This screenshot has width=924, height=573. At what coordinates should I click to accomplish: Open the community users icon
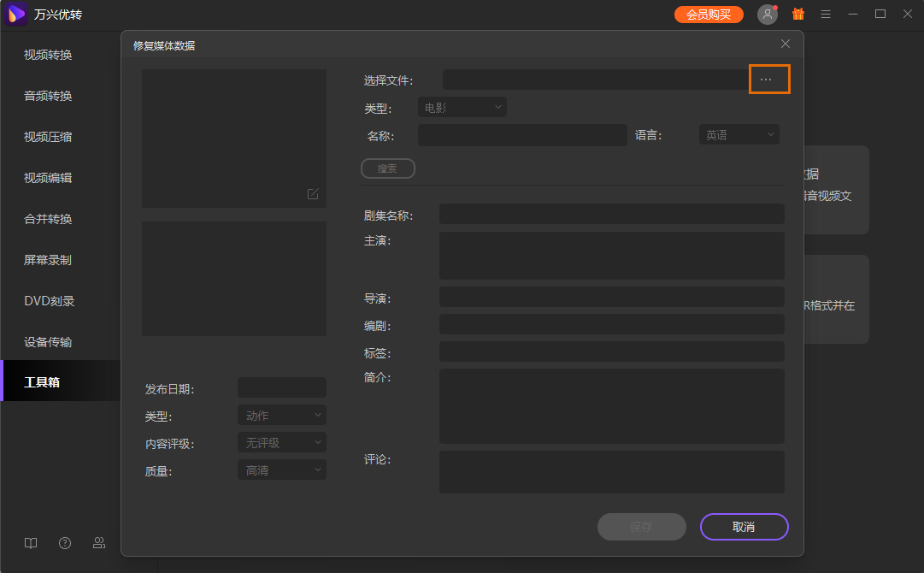[99, 543]
